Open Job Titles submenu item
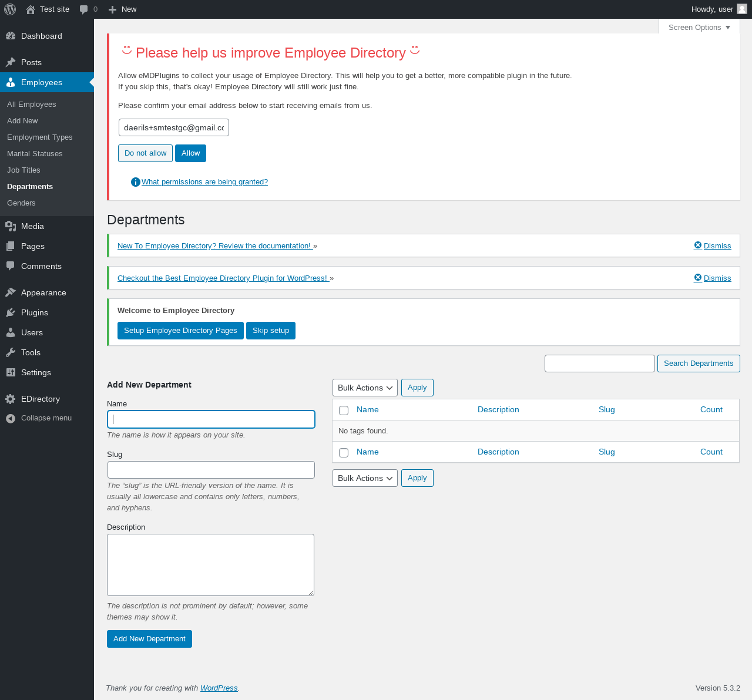This screenshot has height=700, width=752. [23, 170]
